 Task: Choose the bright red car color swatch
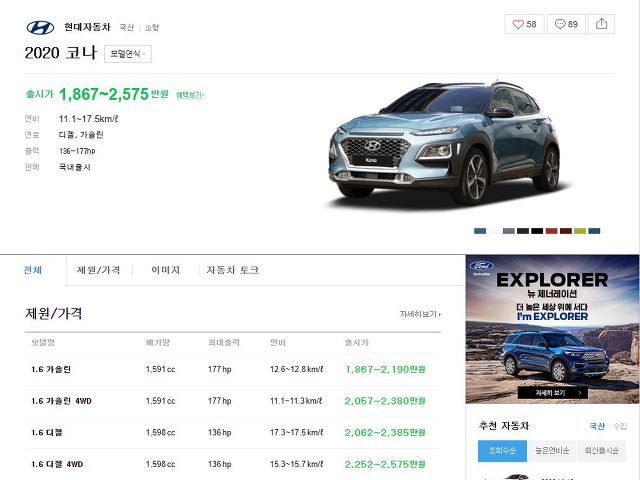pos(551,231)
